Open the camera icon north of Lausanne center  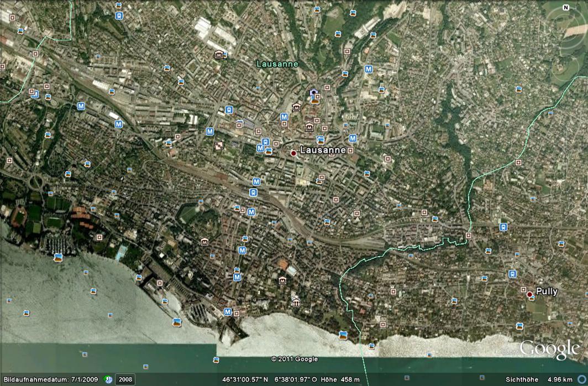314,93
